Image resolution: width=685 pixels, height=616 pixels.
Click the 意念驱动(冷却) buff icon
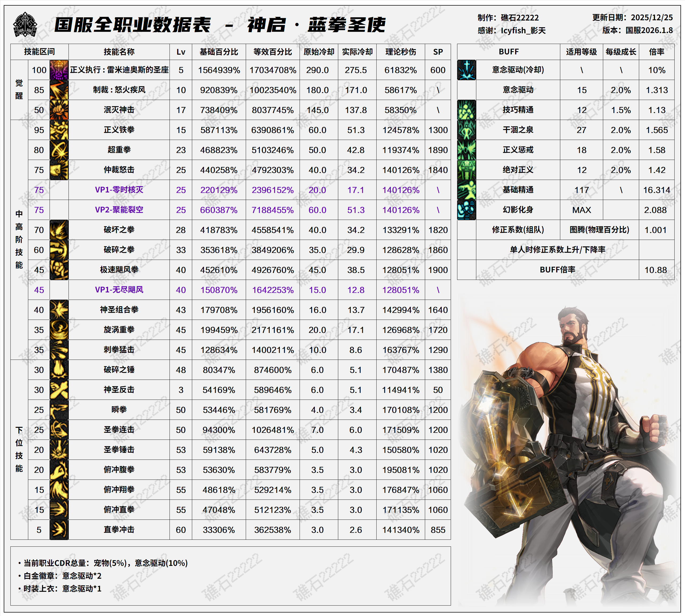[466, 70]
